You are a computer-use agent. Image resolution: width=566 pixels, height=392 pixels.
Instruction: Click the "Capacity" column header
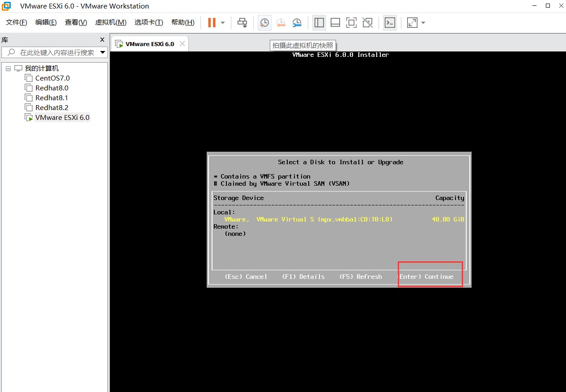pyautogui.click(x=450, y=198)
